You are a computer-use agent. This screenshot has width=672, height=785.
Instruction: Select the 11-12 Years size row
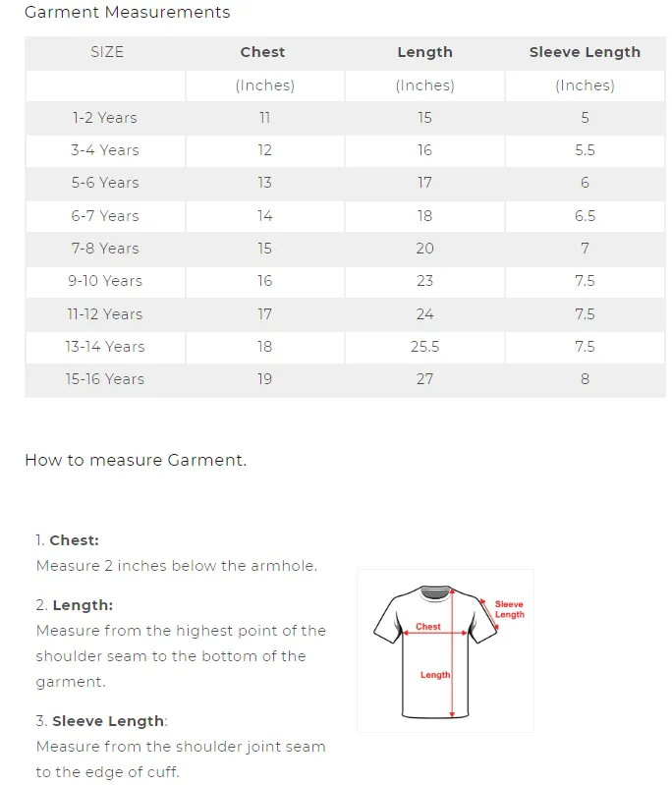(104, 314)
